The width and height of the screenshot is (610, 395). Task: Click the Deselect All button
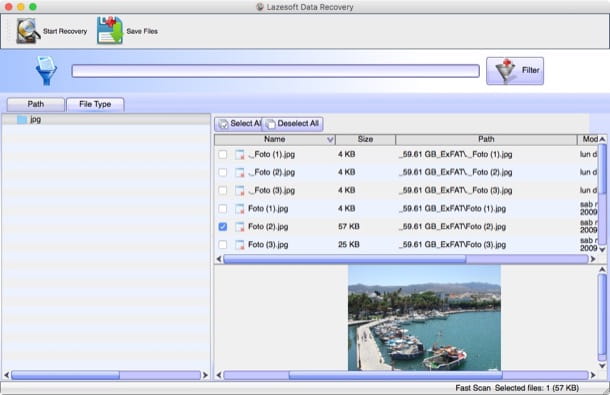(292, 124)
